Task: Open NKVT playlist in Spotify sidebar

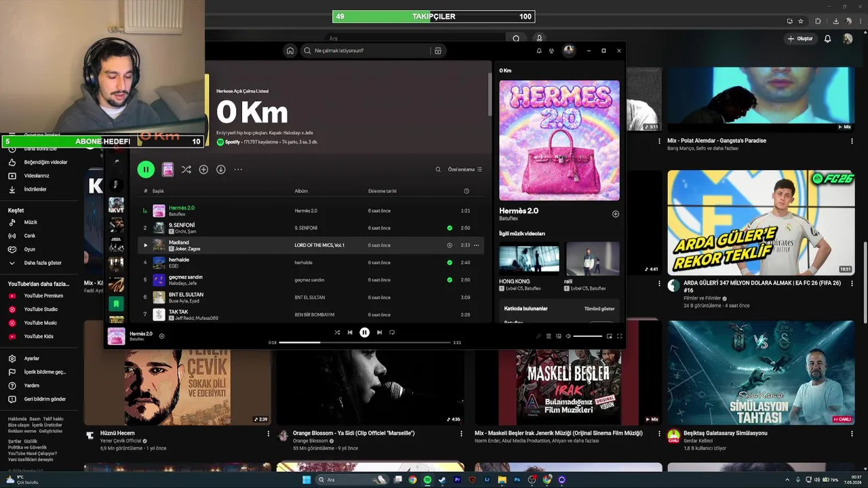Action: 117,204
